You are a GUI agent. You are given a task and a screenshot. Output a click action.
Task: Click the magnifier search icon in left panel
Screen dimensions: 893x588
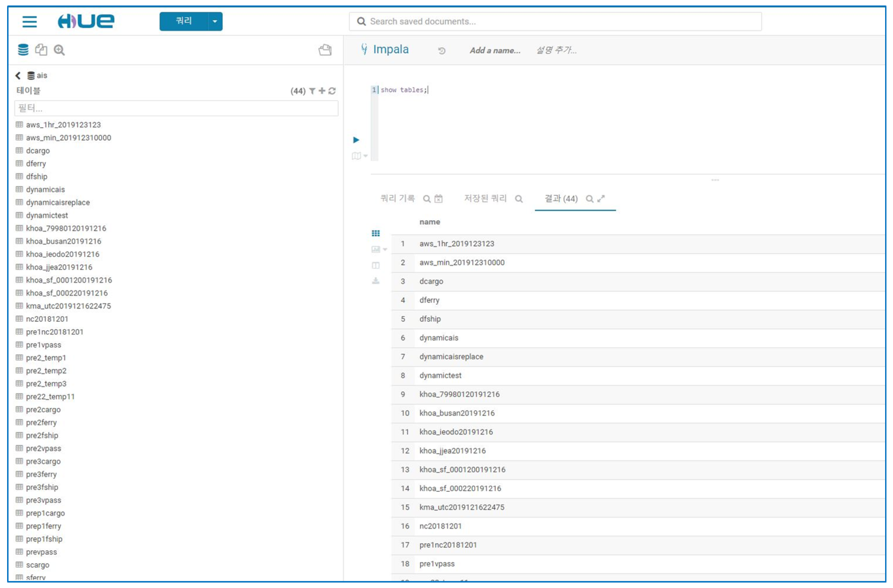(x=59, y=50)
